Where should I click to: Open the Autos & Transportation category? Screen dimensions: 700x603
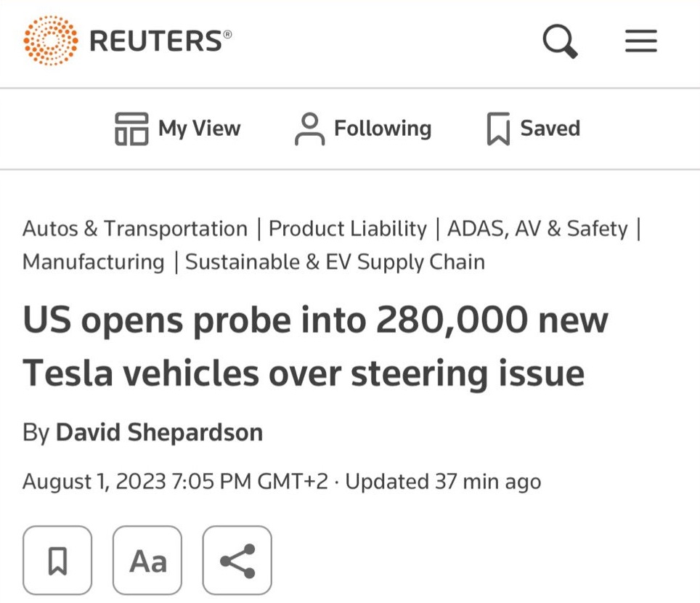(134, 228)
